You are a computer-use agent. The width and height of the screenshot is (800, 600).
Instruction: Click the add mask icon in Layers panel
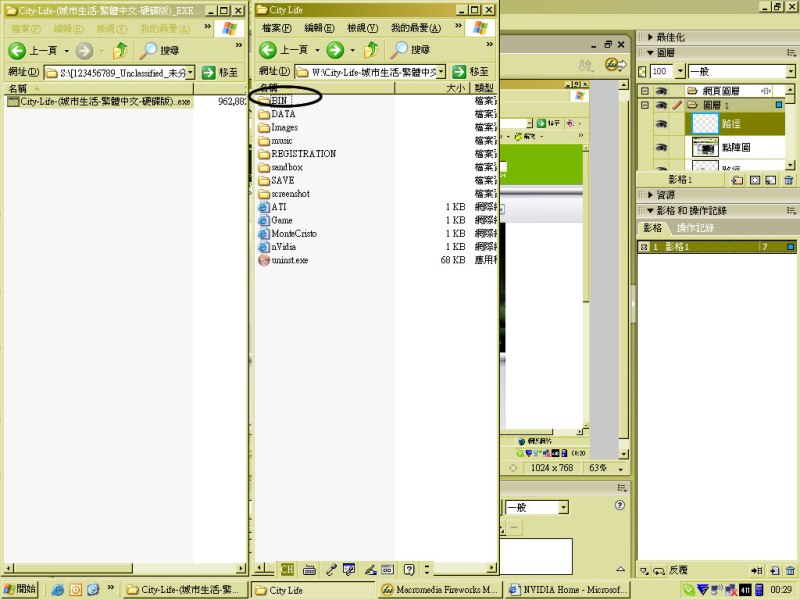(755, 180)
